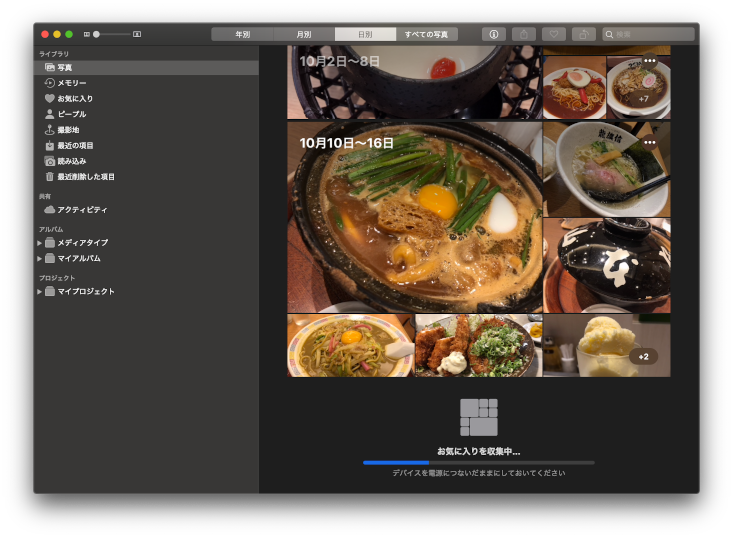Switch to the 月別 view tab

[x=304, y=34]
